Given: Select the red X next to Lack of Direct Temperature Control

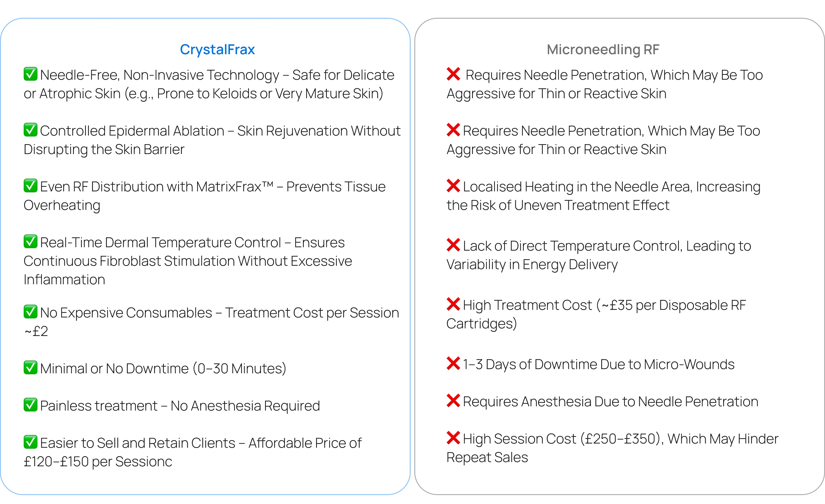Looking at the screenshot, I should coord(453,245).
